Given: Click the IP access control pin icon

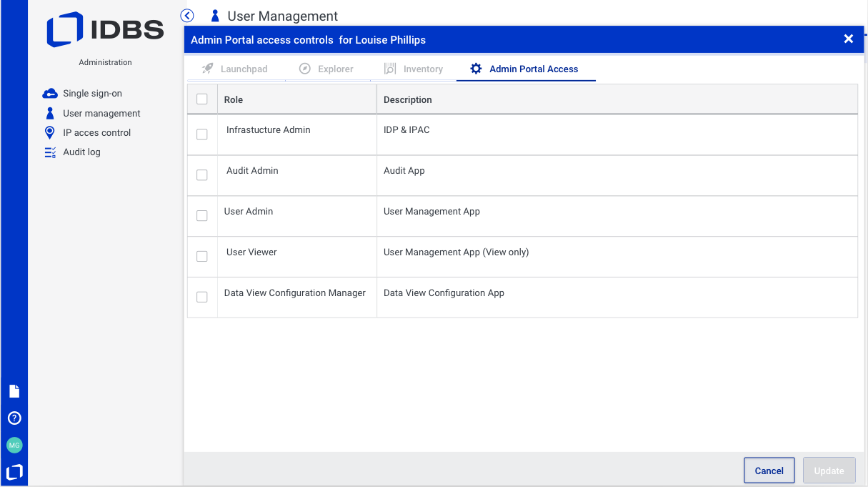Looking at the screenshot, I should point(49,132).
